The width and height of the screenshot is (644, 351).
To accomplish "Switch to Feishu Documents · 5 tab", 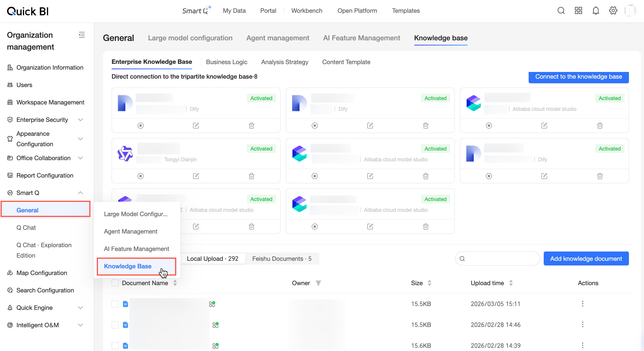I will (x=282, y=259).
